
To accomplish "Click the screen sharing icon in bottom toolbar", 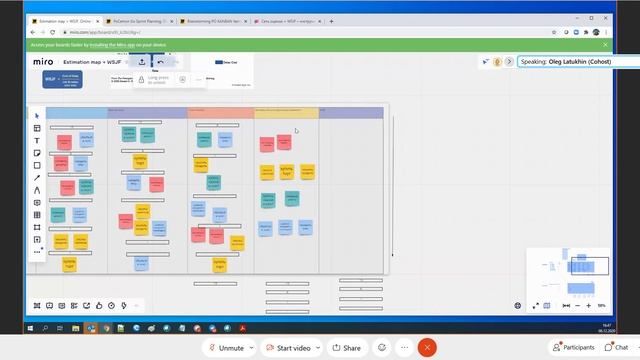I will pyautogui.click(x=87, y=305).
